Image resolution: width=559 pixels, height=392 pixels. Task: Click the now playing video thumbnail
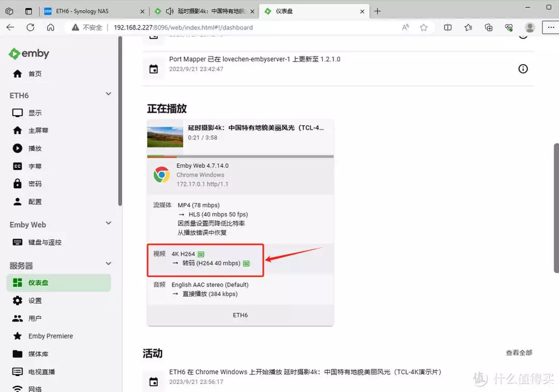click(x=165, y=137)
